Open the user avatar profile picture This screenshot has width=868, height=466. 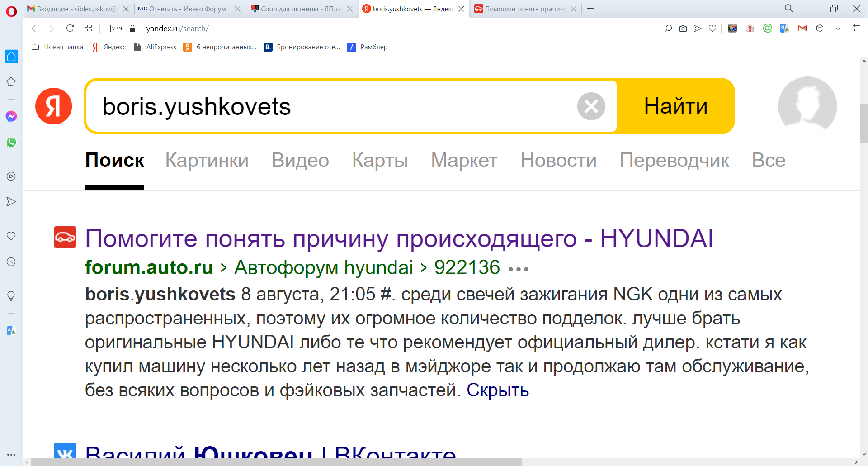pos(807,106)
